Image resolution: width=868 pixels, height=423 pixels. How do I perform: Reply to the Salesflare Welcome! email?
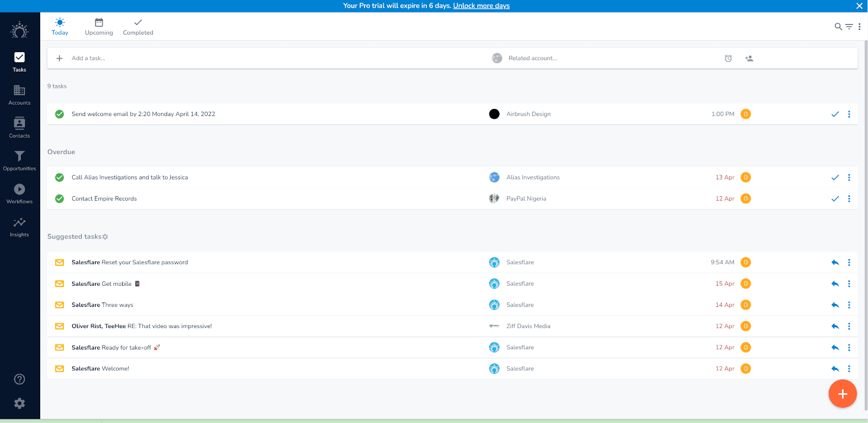835,369
